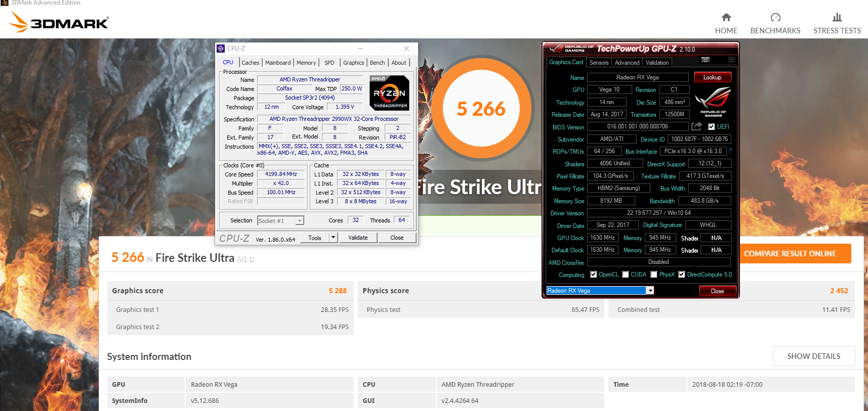
Task: Click the Lookup button in GPU-Z
Action: [x=713, y=77]
